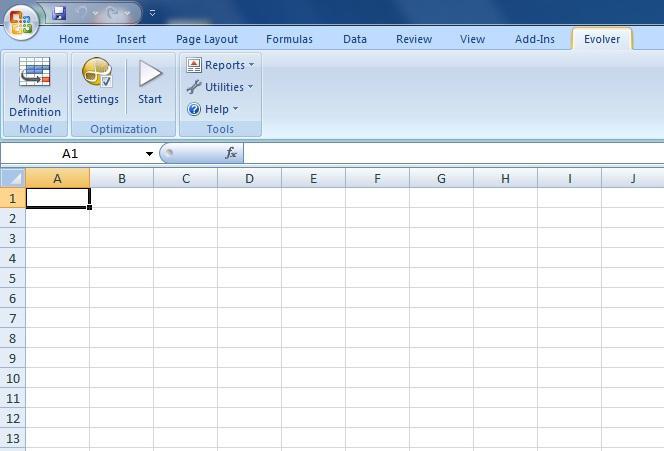
Task: Click the Office button logo
Action: (21, 21)
